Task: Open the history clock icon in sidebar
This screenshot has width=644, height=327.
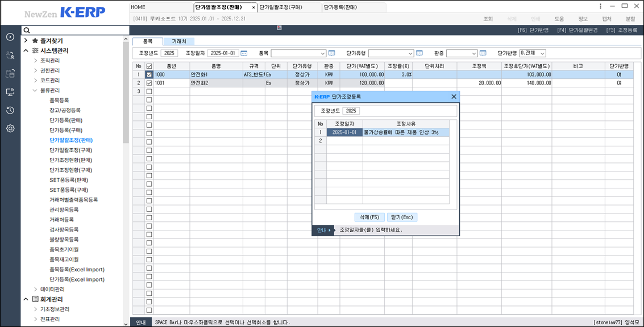Action: [x=10, y=110]
